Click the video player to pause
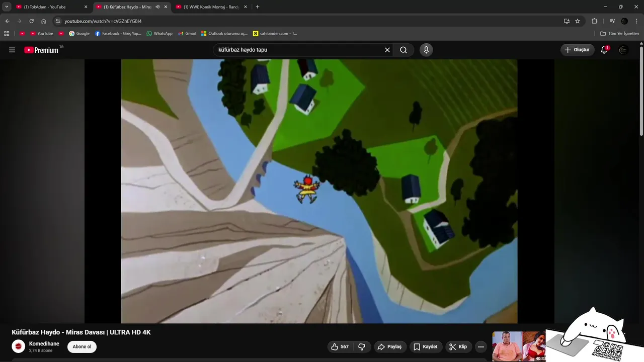This screenshot has width=644, height=362. pos(319,191)
